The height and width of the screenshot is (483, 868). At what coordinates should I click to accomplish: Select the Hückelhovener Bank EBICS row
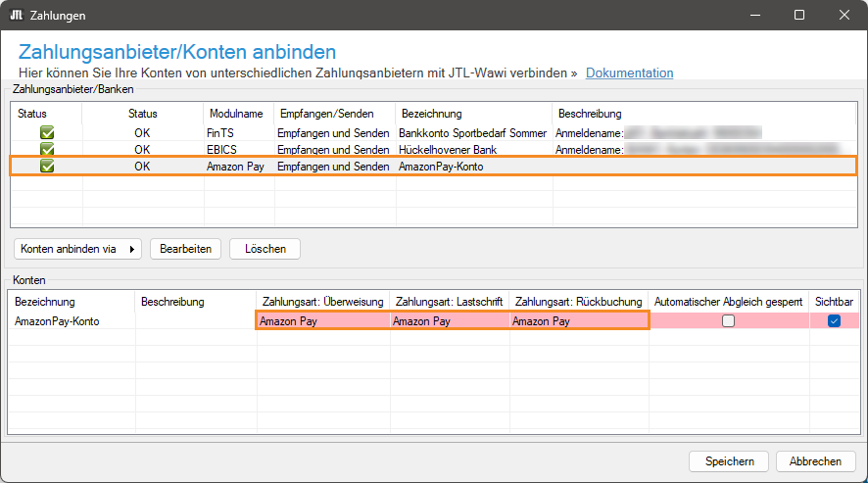click(x=448, y=149)
